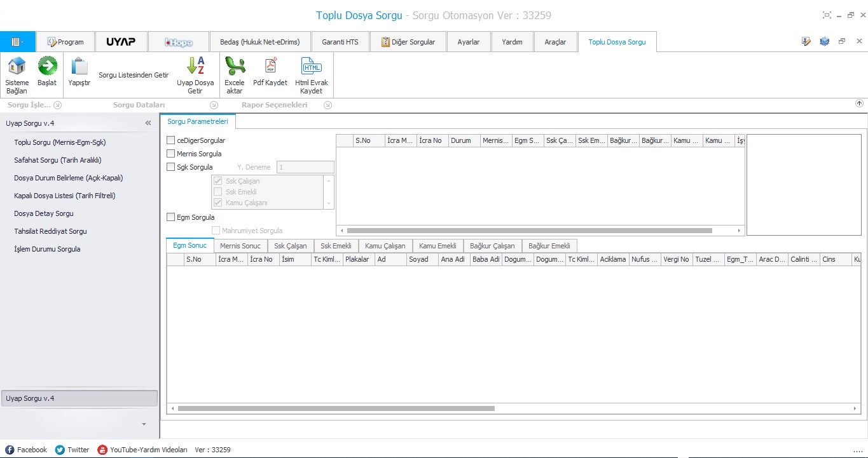Switch to the Garanti HTS tab
The width and height of the screenshot is (868, 458).
340,42
